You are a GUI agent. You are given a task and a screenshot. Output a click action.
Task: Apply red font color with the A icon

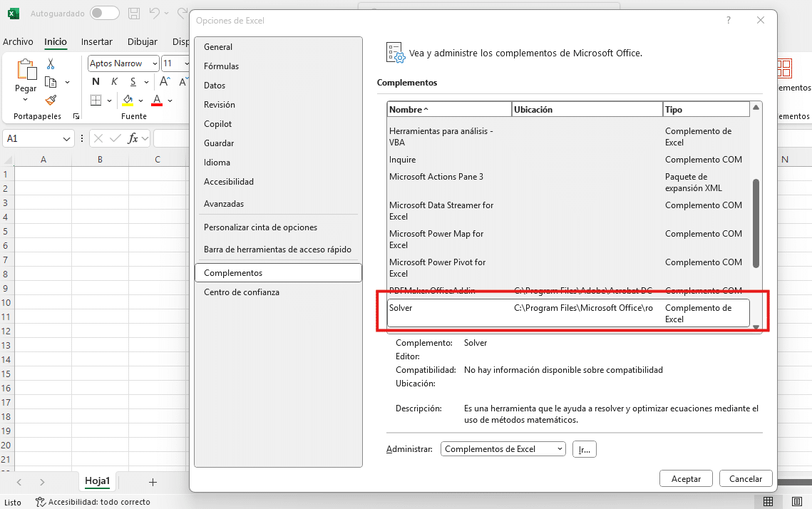tap(157, 100)
